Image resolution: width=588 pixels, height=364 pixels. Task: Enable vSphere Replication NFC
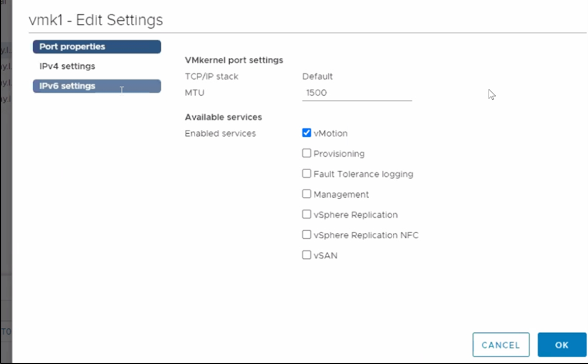click(307, 234)
